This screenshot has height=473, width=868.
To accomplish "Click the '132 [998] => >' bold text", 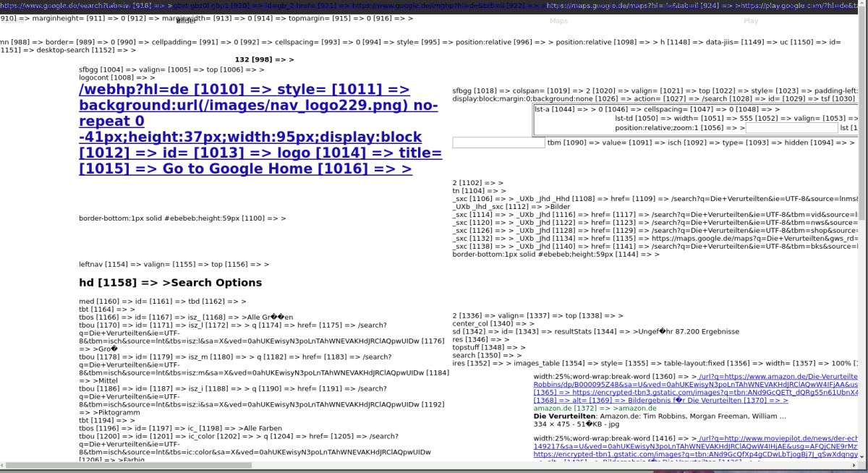I will tap(265, 59).
